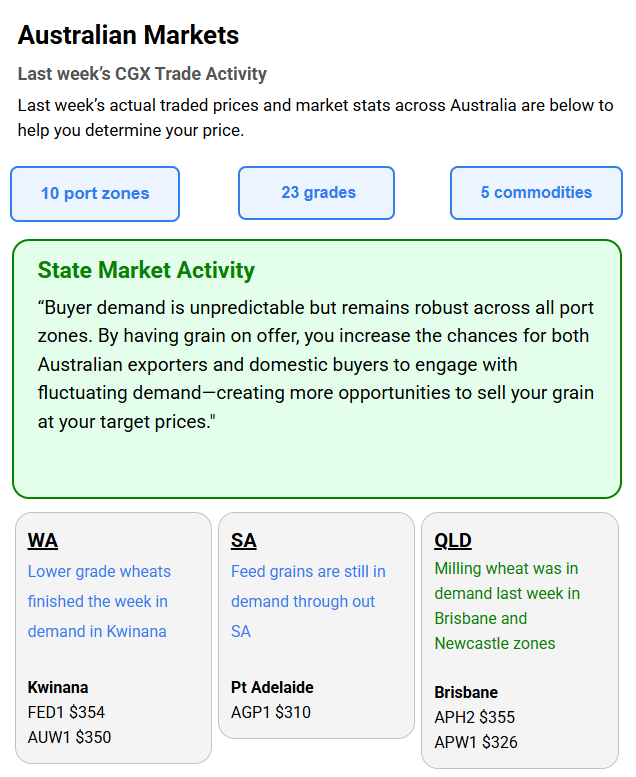Click the lower grade wheats Kwinana text
Screen dimensions: 636x777
[x=99, y=601]
